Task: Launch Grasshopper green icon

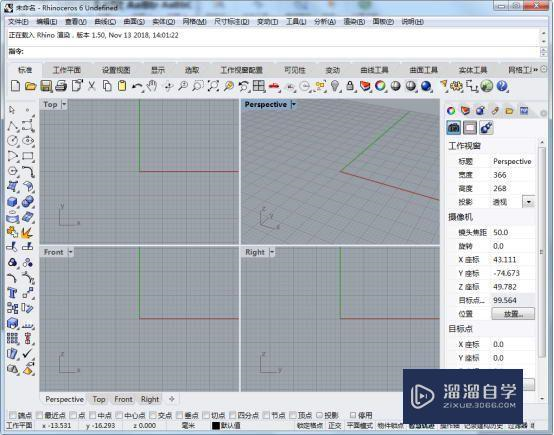Action: click(487, 86)
